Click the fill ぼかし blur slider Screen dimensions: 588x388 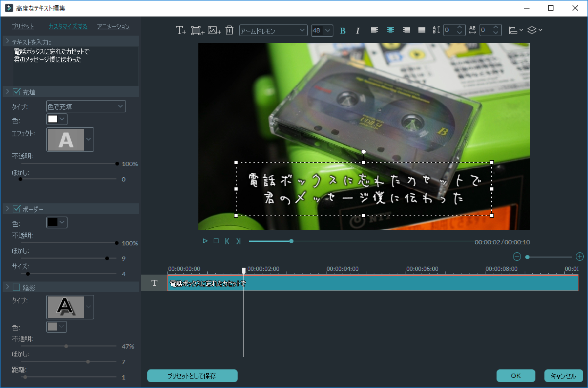point(69,179)
